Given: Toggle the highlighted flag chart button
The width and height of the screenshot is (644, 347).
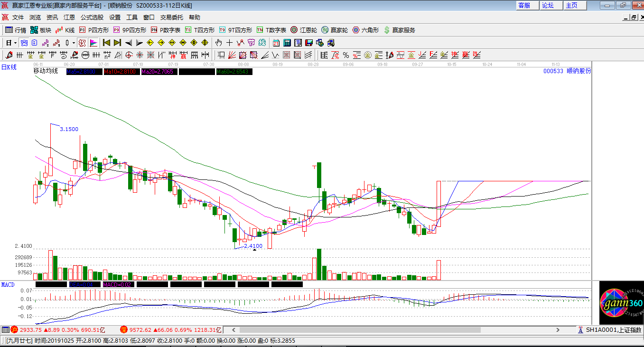Looking at the screenshot, I should (93, 43).
